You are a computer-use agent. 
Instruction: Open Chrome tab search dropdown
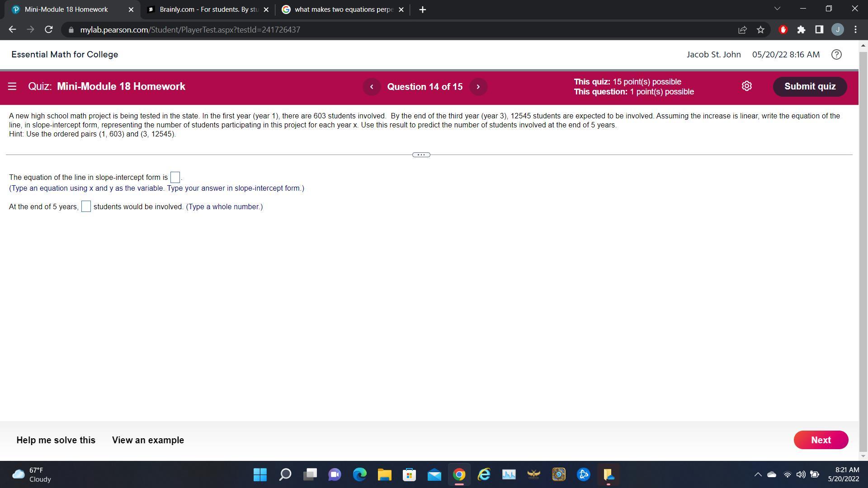pyautogui.click(x=777, y=9)
